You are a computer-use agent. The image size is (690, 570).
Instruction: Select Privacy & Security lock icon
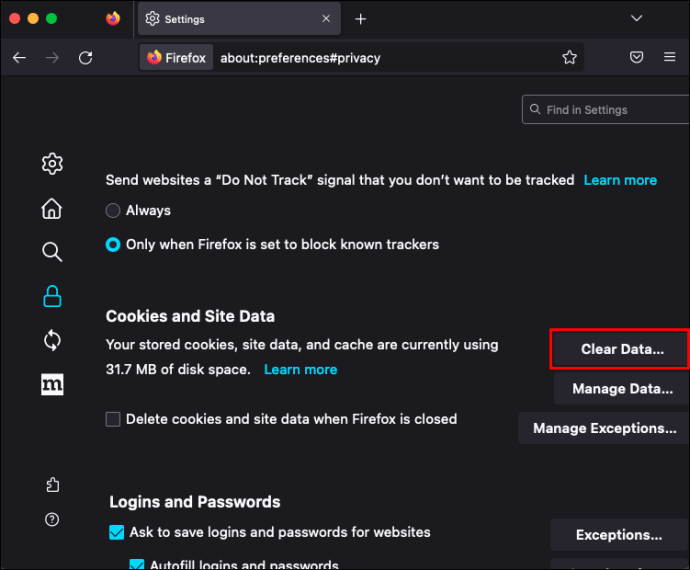[52, 296]
